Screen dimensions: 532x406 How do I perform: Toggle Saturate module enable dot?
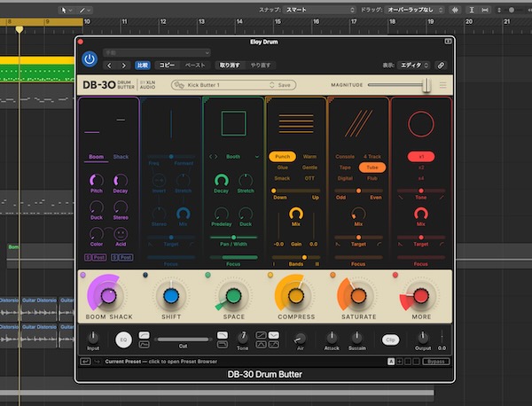point(332,275)
